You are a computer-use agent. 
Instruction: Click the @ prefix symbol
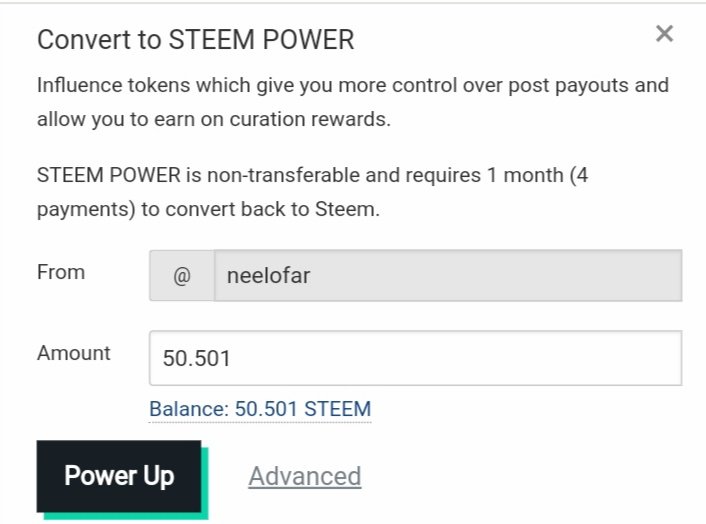181,275
